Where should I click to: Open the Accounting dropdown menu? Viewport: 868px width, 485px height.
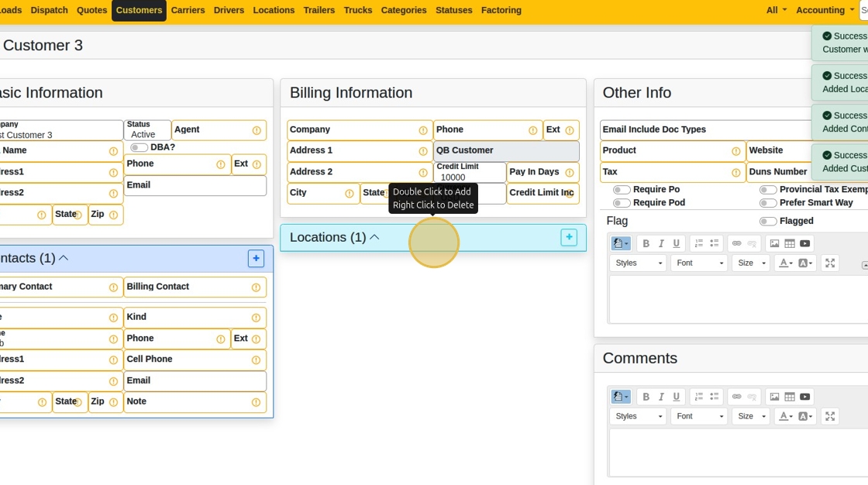(825, 10)
